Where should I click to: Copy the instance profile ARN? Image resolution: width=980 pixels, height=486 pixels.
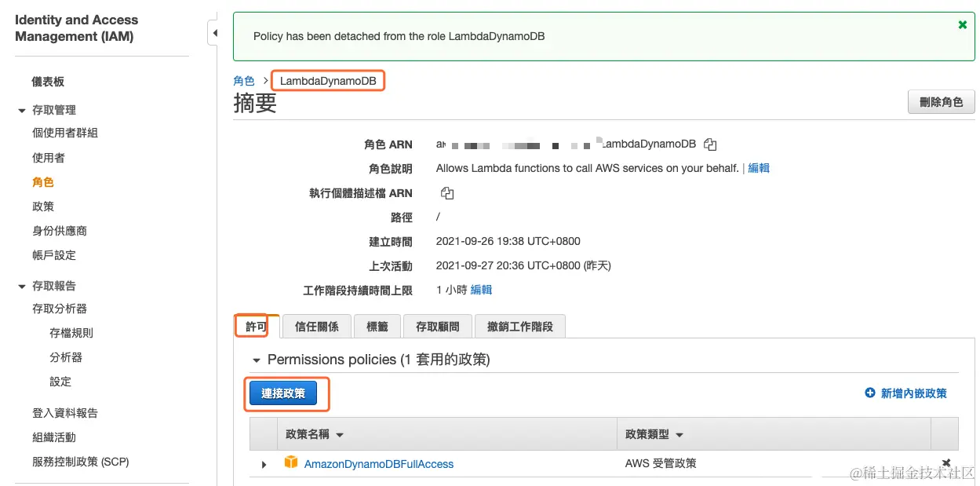pos(447,193)
